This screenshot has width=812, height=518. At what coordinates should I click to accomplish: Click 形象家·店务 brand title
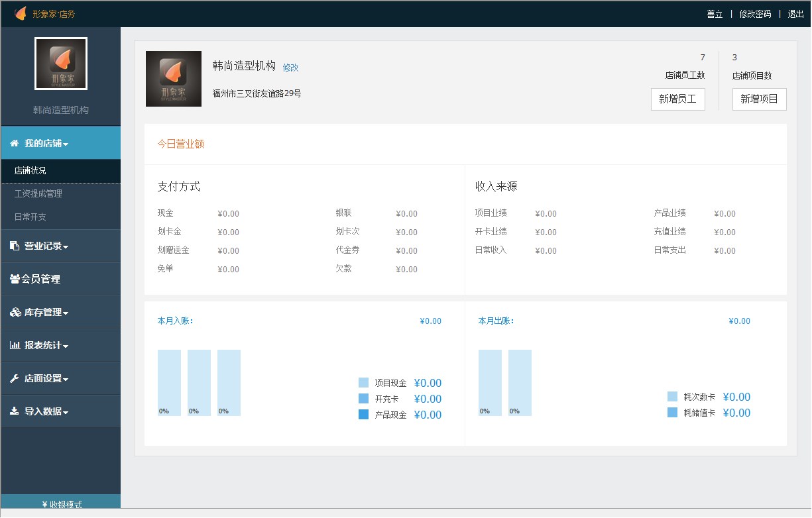pos(54,14)
